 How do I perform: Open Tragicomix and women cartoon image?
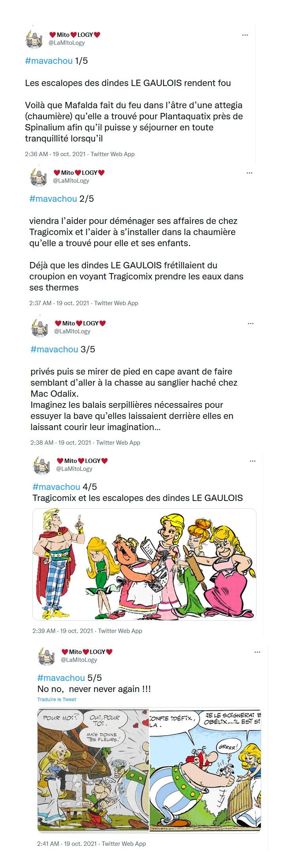tap(144, 564)
